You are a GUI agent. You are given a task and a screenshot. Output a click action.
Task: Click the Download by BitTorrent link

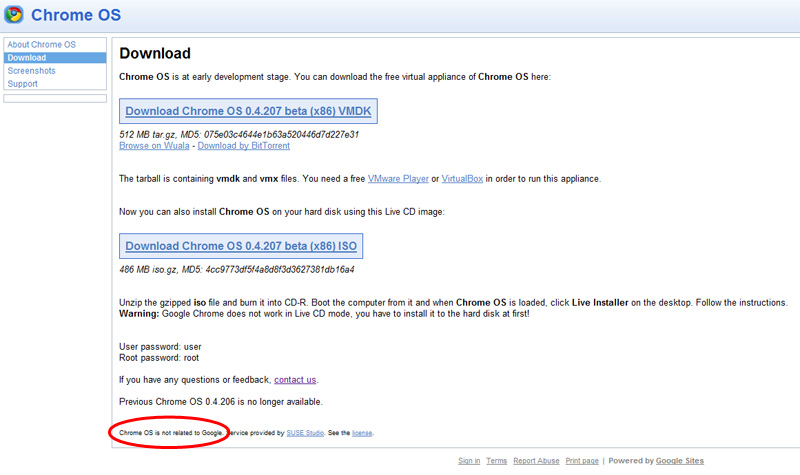click(244, 146)
